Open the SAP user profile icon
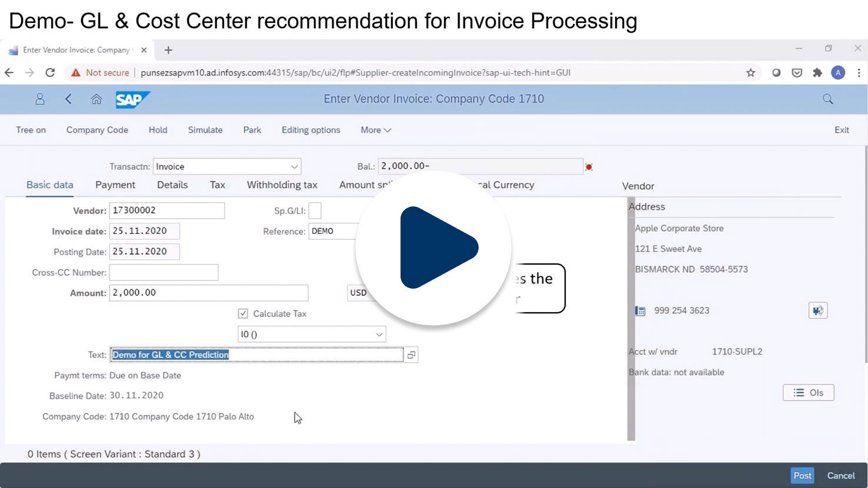Screen dimensions: 868x488 coord(40,99)
